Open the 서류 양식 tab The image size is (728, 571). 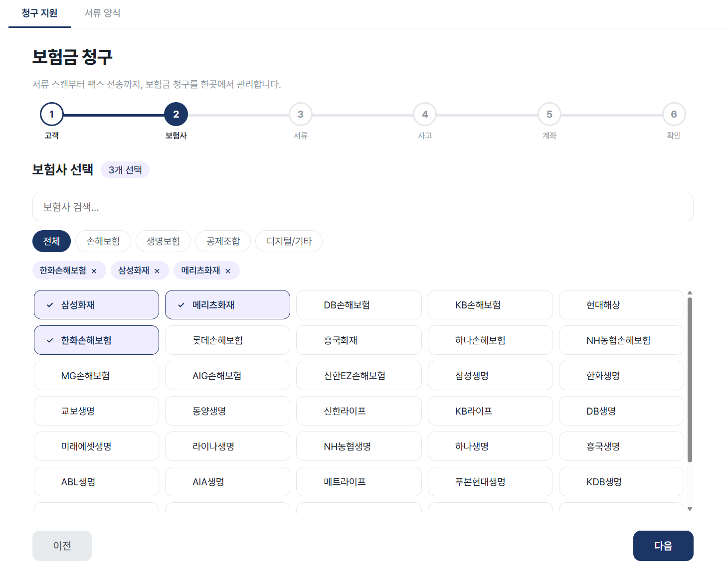pos(102,13)
